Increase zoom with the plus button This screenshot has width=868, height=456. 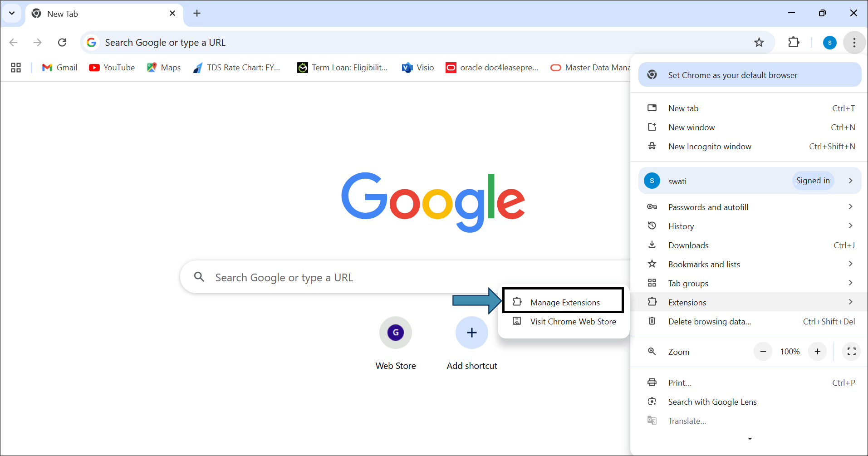(817, 352)
